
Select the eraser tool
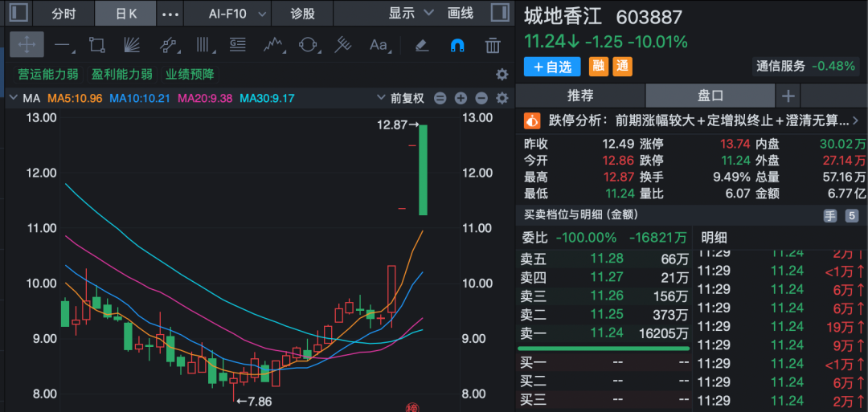click(422, 45)
